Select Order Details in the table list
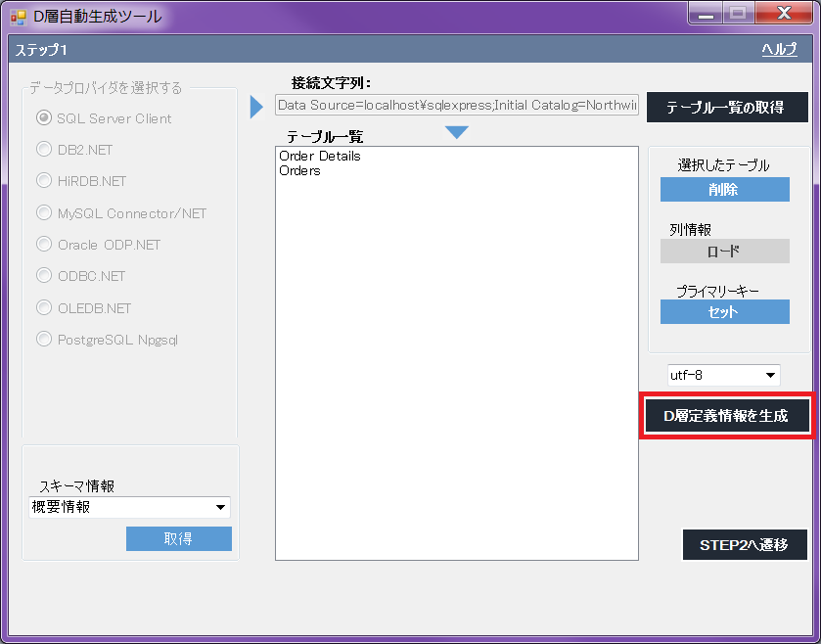821x644 pixels. pyautogui.click(x=320, y=156)
